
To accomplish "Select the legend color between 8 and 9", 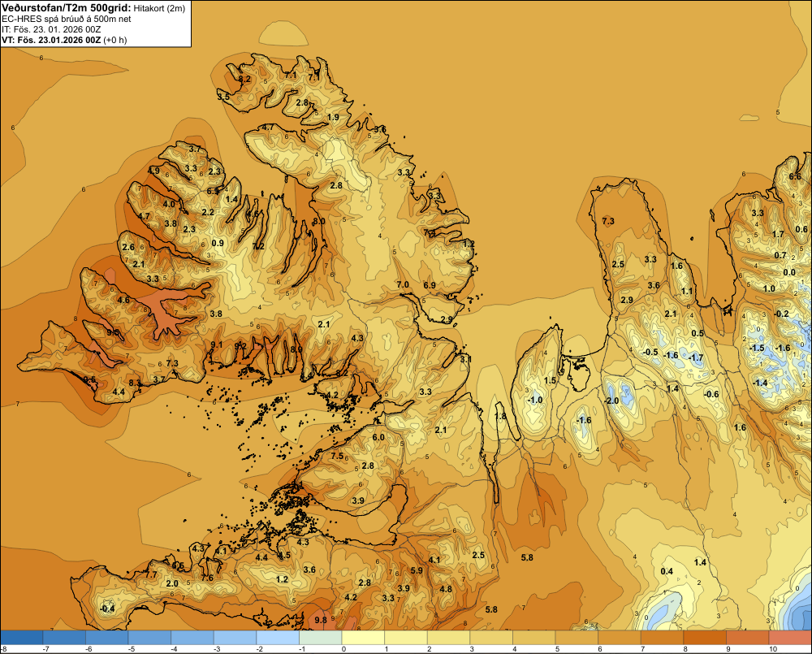I will [x=705, y=637].
